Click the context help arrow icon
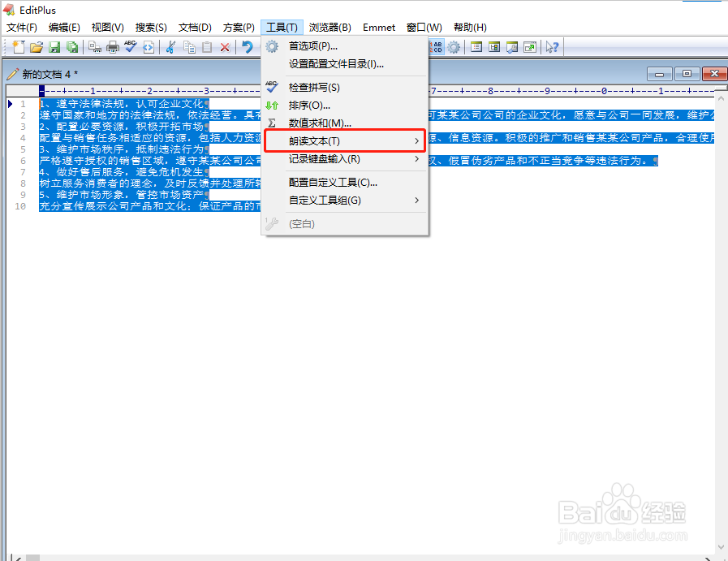Image resolution: width=728 pixels, height=561 pixels. (x=552, y=47)
